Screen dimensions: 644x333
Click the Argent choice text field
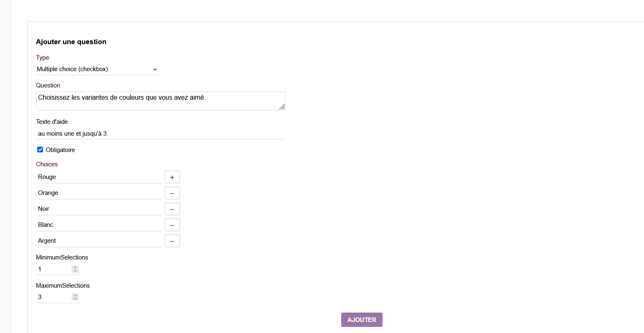[x=99, y=241]
